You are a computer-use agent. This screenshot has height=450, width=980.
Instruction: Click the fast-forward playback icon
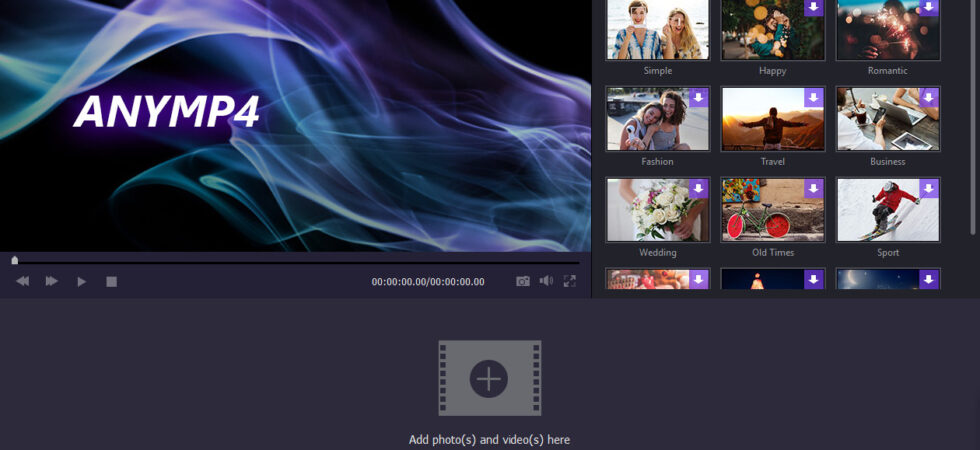(52, 281)
